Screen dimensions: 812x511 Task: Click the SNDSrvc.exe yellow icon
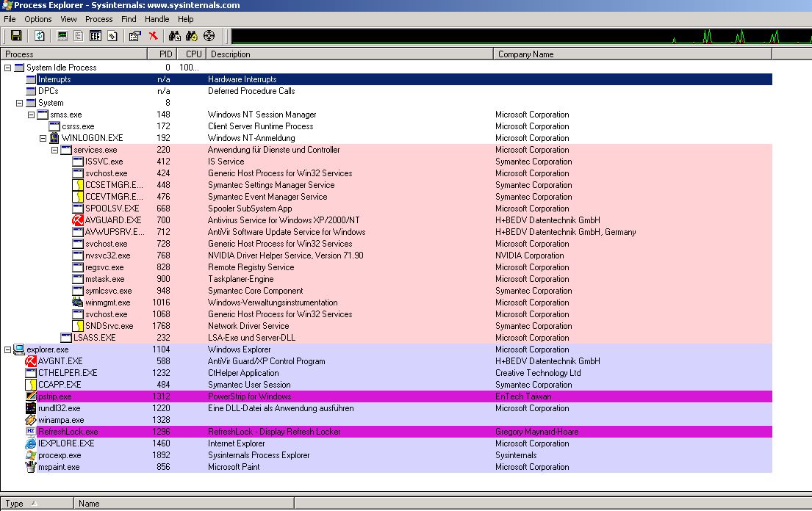pyautogui.click(x=78, y=326)
